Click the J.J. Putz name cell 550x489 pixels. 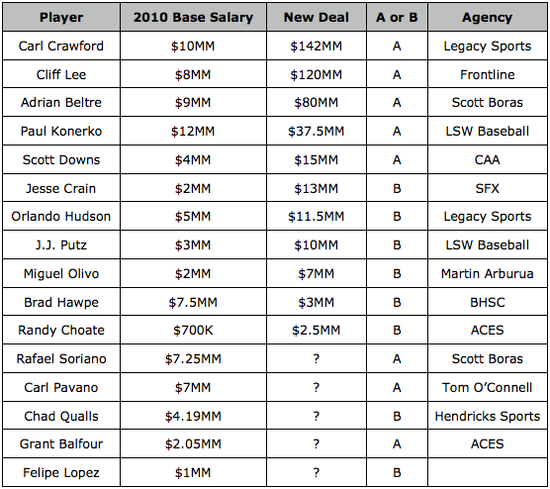61,245
